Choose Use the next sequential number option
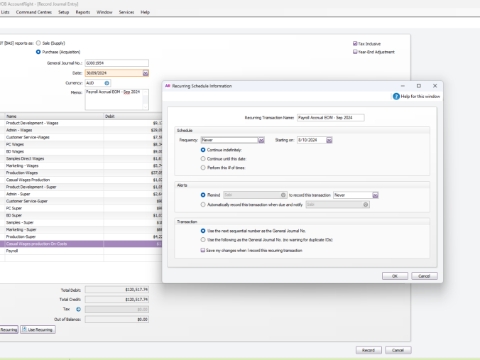 (x=203, y=231)
